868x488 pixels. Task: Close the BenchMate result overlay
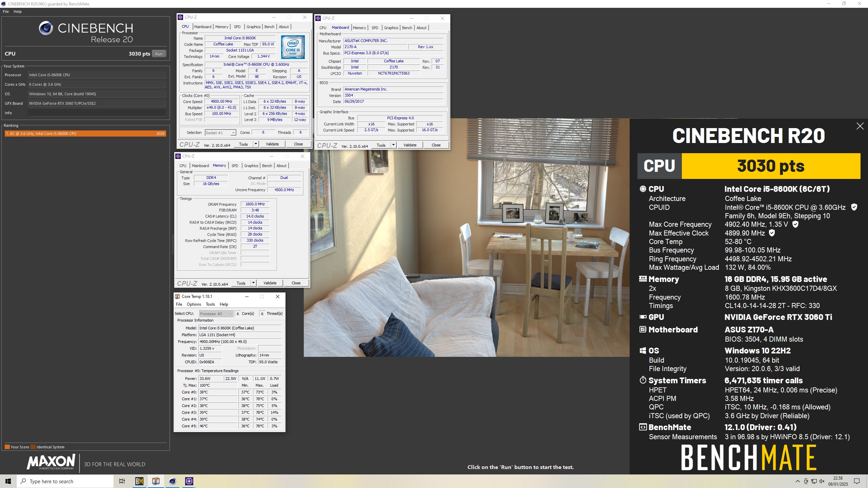tap(860, 126)
